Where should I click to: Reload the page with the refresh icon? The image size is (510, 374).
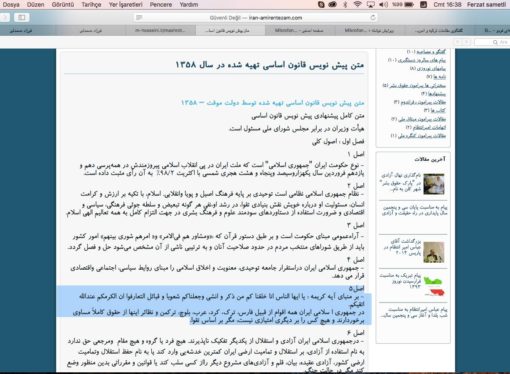tap(373, 18)
